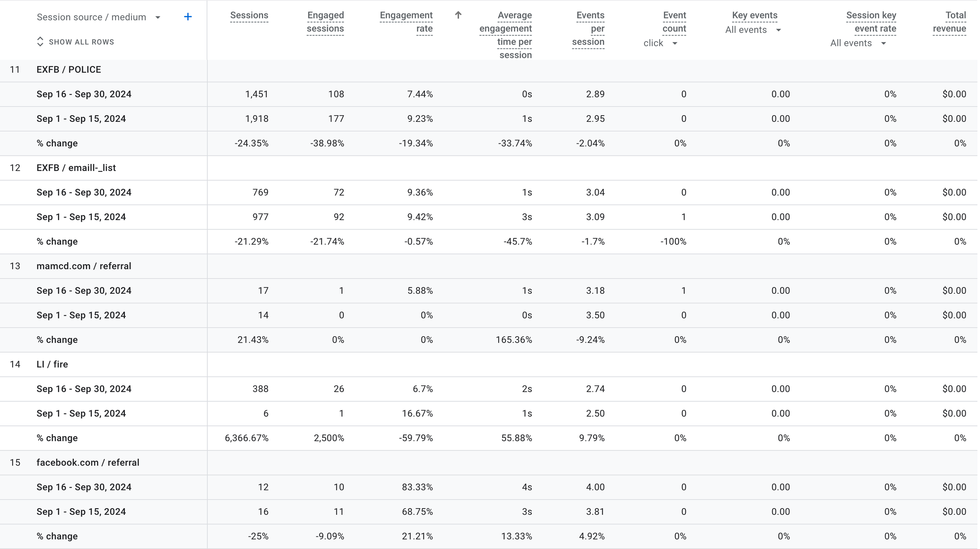Sort by the Sessions column header
The image size is (980, 549).
(250, 15)
